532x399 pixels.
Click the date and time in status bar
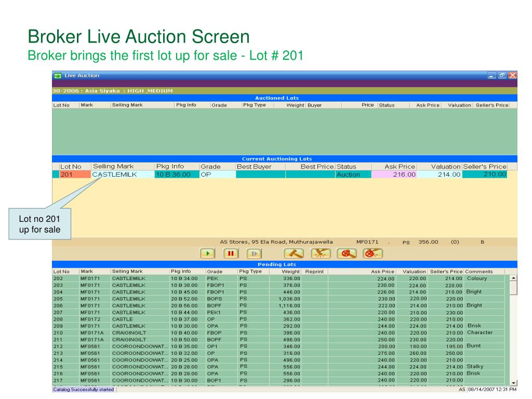[492, 390]
